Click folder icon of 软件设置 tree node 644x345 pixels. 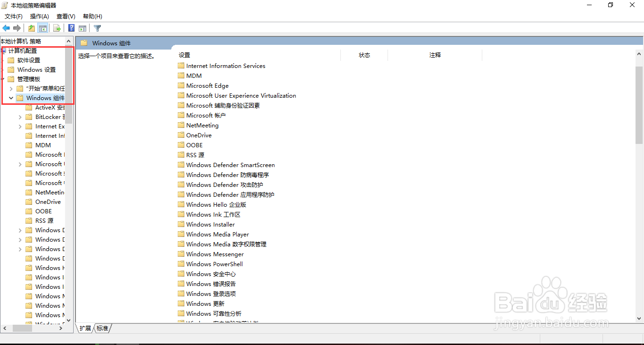pyautogui.click(x=11, y=60)
